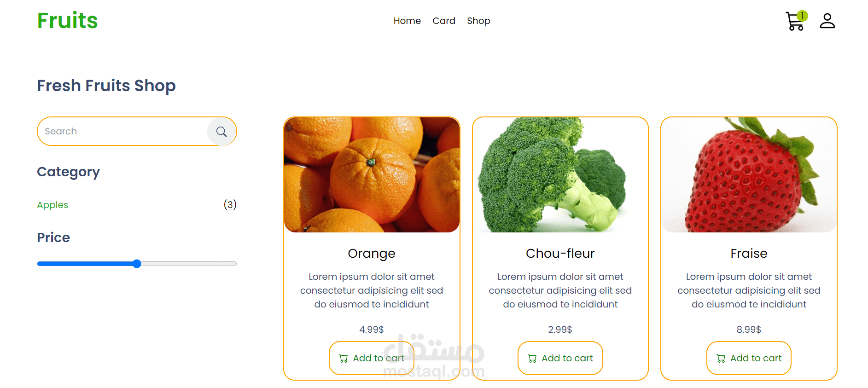Click cart icon in Chou-fleur's Add to cart
868x388 pixels.
pos(532,359)
